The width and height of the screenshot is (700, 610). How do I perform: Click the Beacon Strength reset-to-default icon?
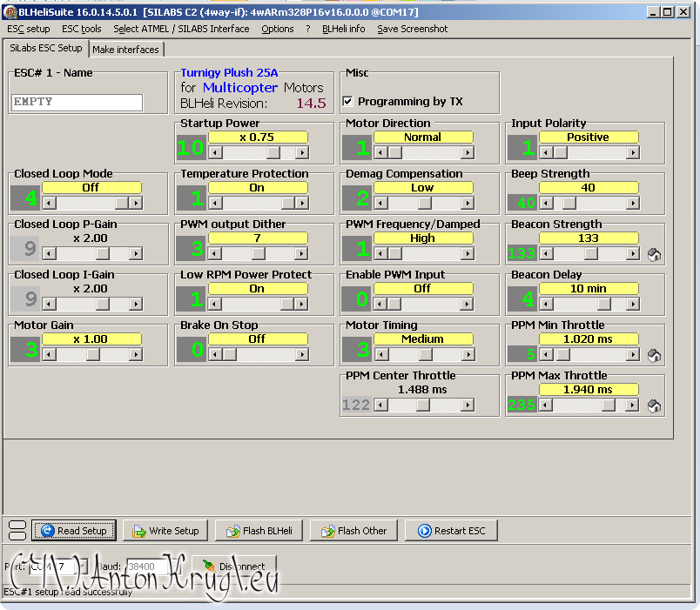(654, 254)
